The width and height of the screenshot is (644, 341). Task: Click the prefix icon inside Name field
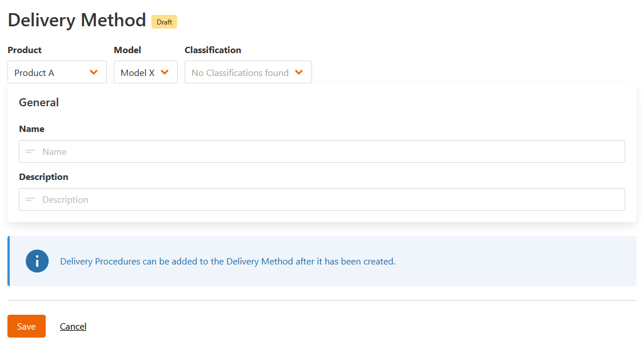[x=30, y=151]
